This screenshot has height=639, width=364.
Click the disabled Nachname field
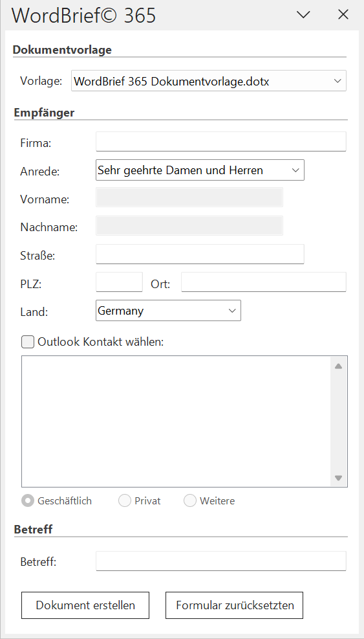pos(189,226)
